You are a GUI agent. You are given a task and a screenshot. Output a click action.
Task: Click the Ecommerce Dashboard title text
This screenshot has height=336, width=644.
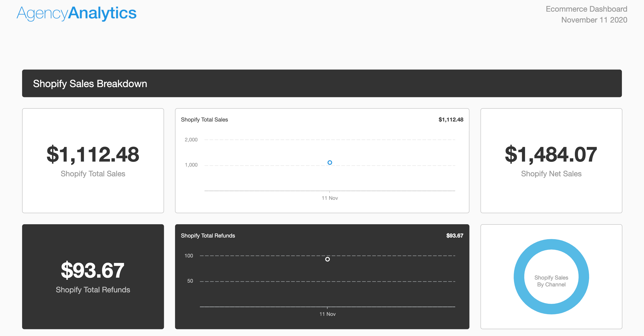pos(586,9)
